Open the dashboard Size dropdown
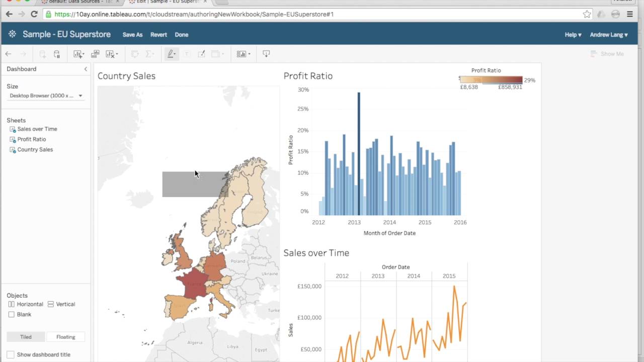Image resolution: width=644 pixels, height=362 pixels. tap(46, 96)
